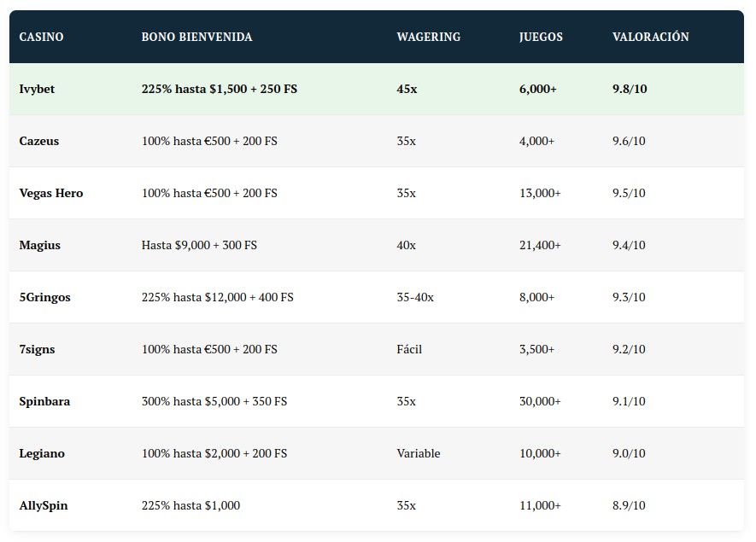The height and width of the screenshot is (542, 756).
Task: Open the Spinbara casino entry
Action: [x=44, y=401]
